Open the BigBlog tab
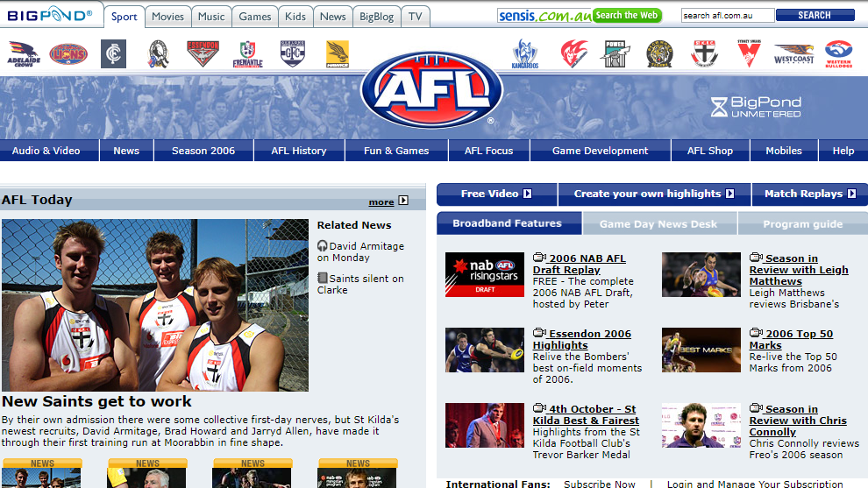The height and width of the screenshot is (488, 868). [x=376, y=17]
